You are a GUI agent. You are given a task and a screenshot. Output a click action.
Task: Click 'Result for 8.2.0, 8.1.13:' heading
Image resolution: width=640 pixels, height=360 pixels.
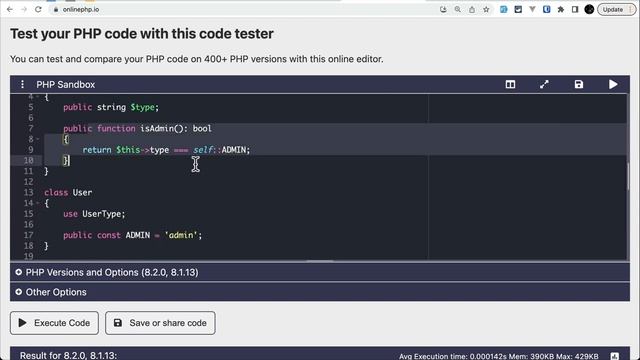coord(69,355)
